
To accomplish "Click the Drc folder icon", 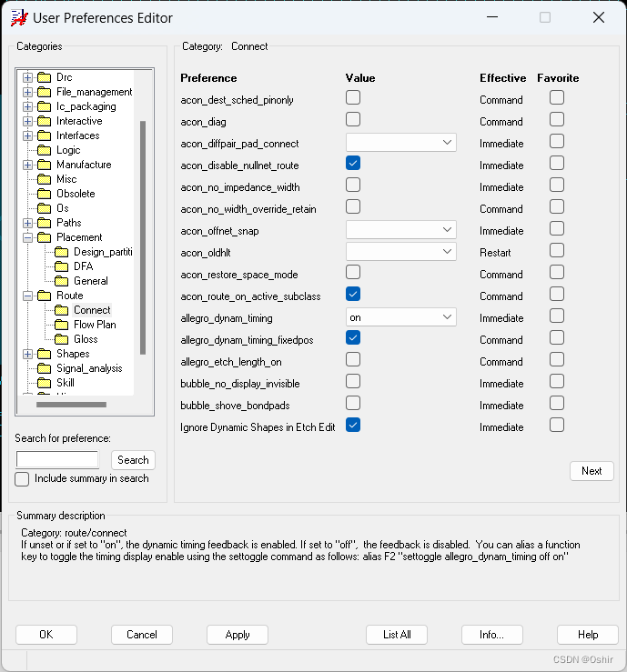I will [x=44, y=77].
